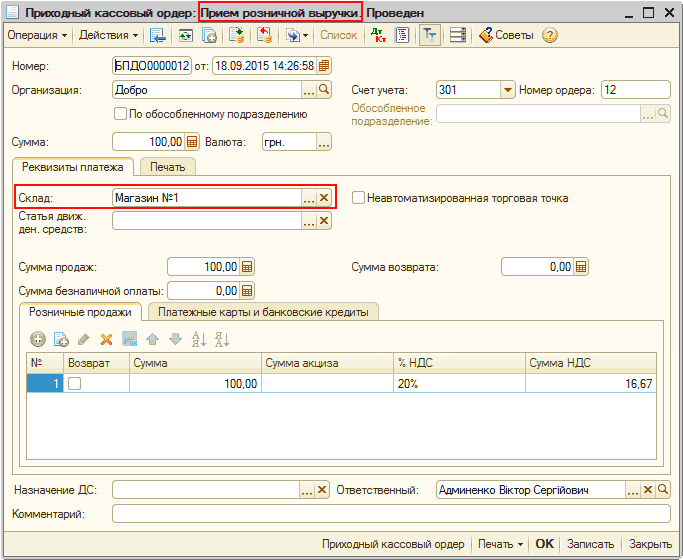Expand the Счет учета dropdown
This screenshot has width=683, height=560.
(x=507, y=90)
